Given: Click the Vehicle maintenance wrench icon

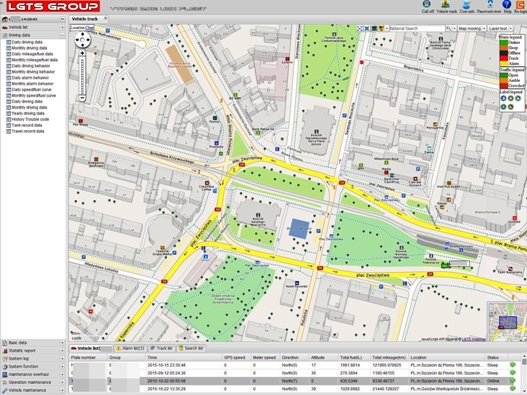Looking at the screenshot, I should (x=5, y=390).
